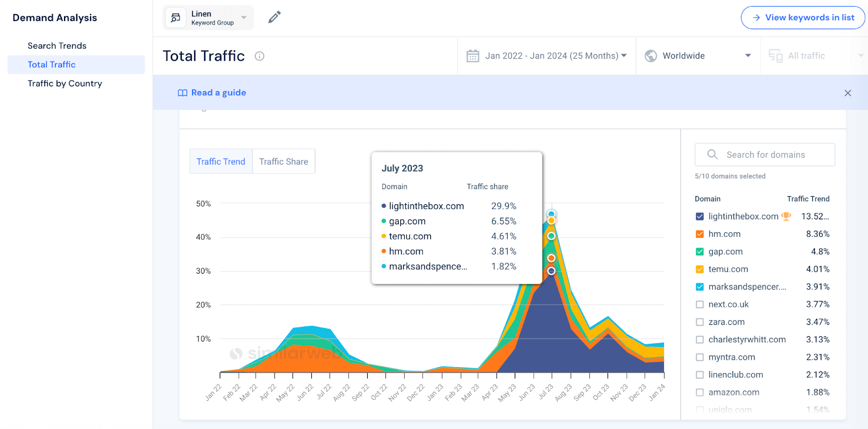
Task: Check the charlestyrwhitt.com checkbox
Action: tap(700, 340)
